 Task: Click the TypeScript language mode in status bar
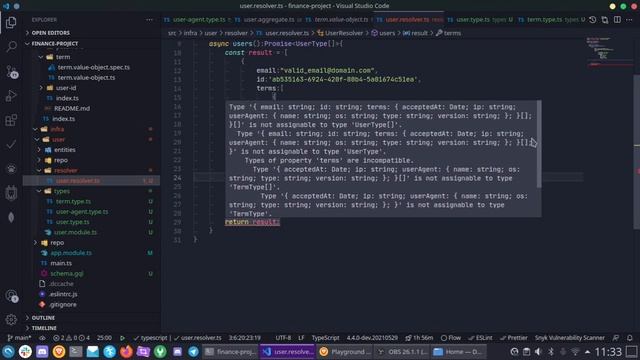[x=325, y=338]
